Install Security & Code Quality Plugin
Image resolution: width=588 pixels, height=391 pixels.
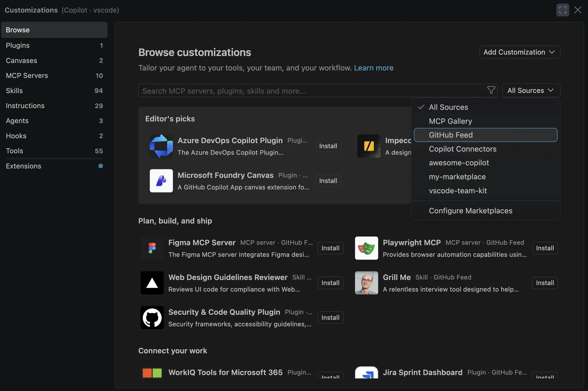[x=330, y=317]
